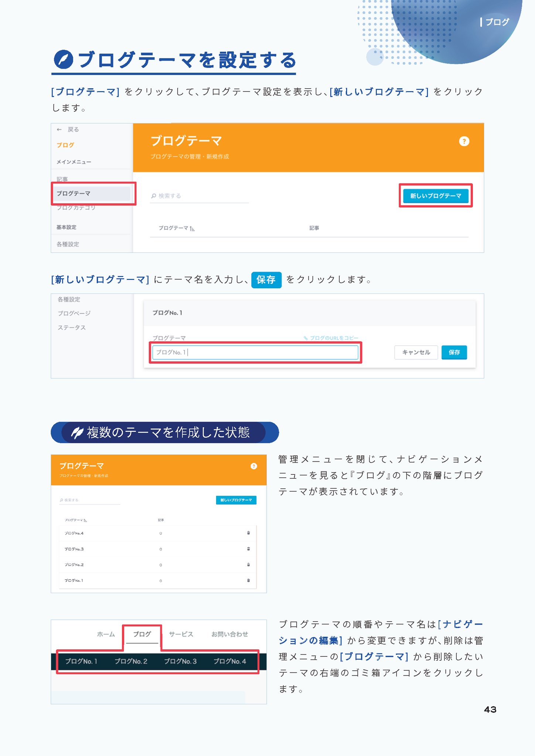The height and width of the screenshot is (756, 535).
Task: Open help in the large ブログテーマ header
Action: pyautogui.click(x=464, y=141)
